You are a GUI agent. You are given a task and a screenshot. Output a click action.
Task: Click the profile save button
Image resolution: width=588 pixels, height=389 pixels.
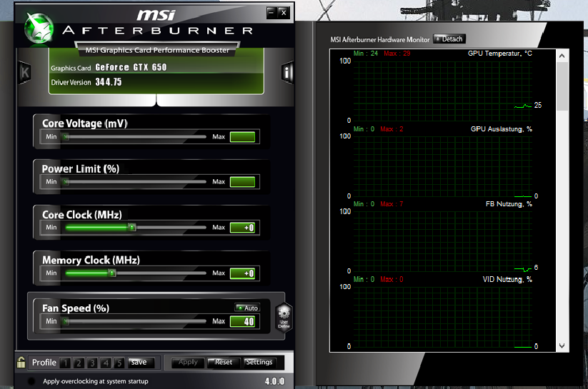[x=139, y=362]
